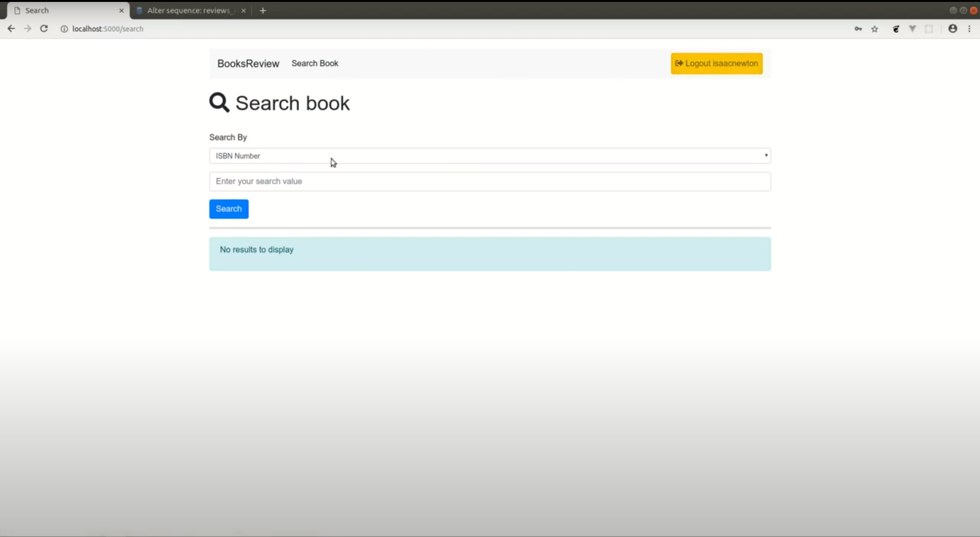Open the browser profile avatar

952,29
